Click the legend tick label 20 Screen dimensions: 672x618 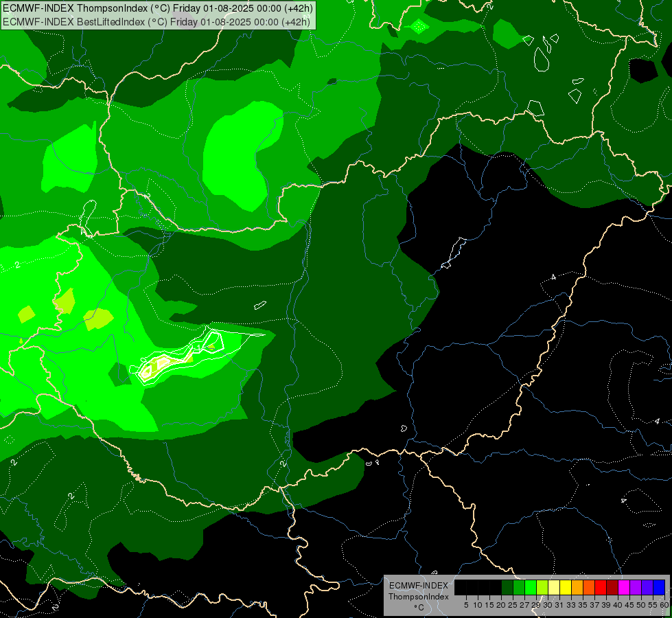(x=501, y=605)
